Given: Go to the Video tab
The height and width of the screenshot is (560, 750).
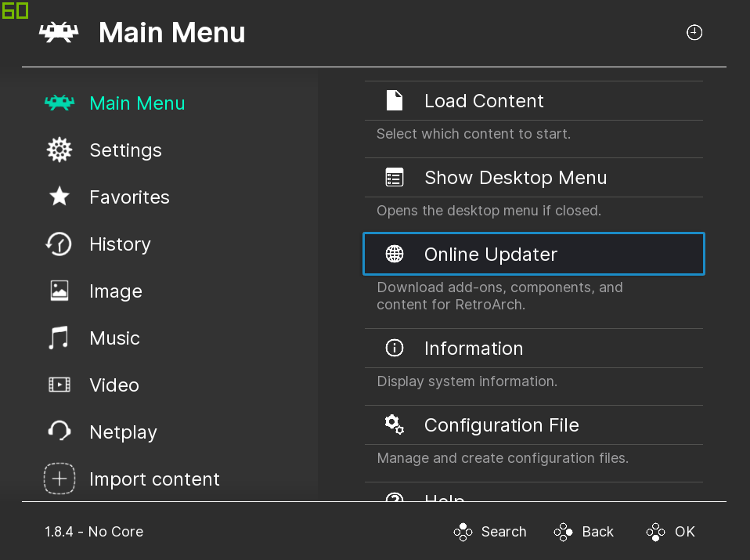Looking at the screenshot, I should click(114, 385).
